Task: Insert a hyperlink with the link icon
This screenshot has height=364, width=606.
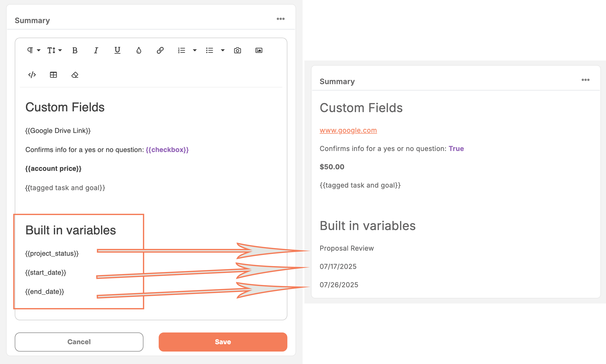Action: pyautogui.click(x=160, y=50)
